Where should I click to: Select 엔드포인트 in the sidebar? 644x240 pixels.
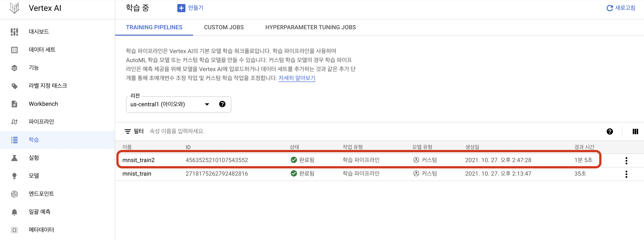click(41, 194)
